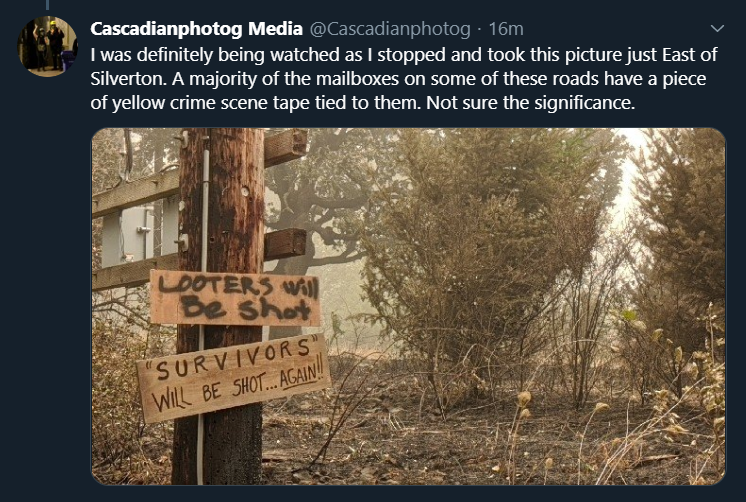Visit the @Cascadianphotog handle link

[390, 29]
